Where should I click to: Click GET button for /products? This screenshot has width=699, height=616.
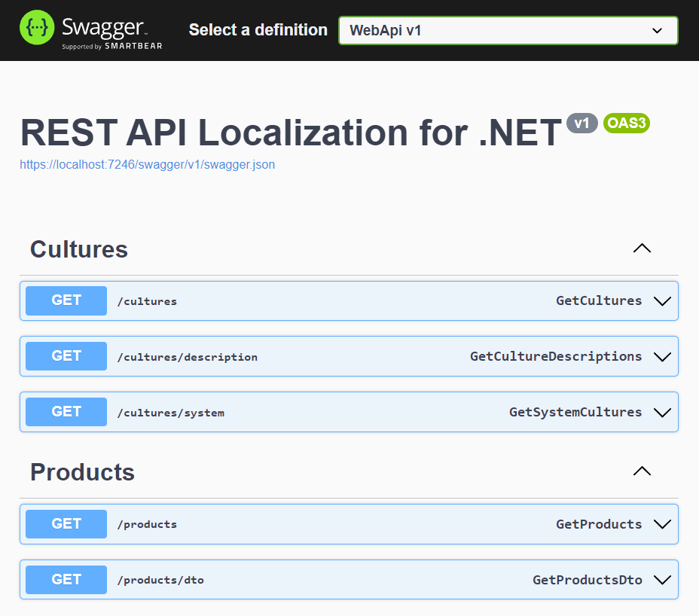[x=66, y=523]
